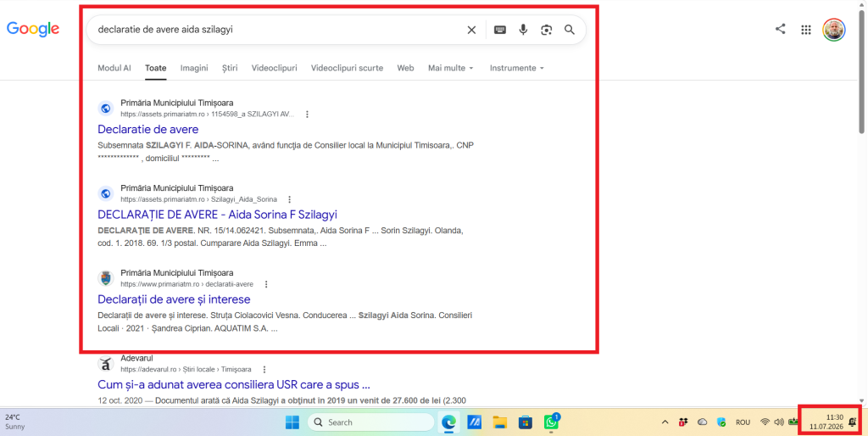Switch to the Știri tab

click(x=230, y=68)
